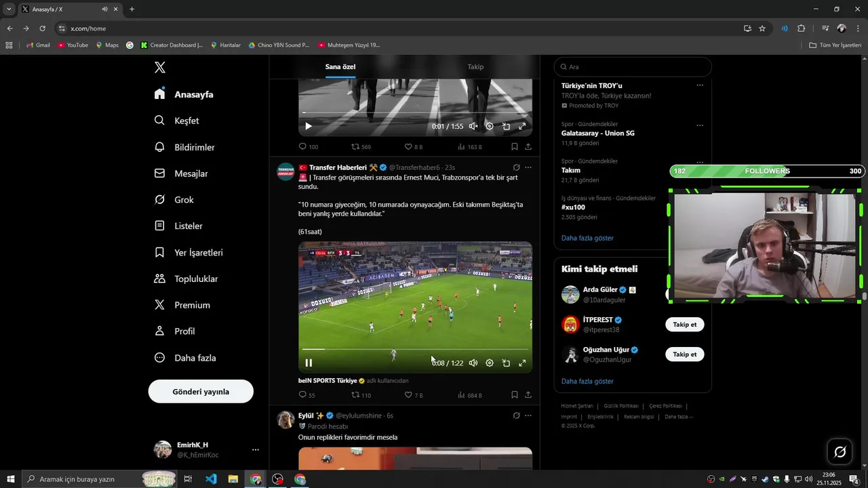
Task: Open more options on Transfer Haberleri post
Action: click(x=528, y=167)
